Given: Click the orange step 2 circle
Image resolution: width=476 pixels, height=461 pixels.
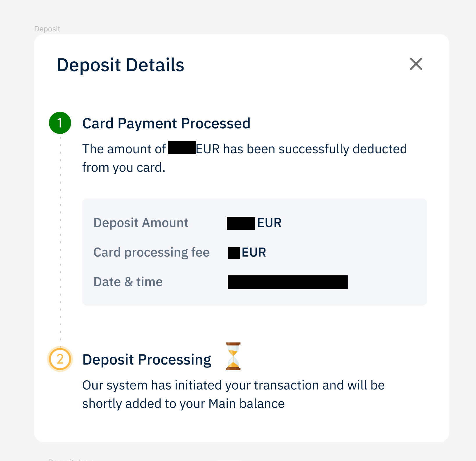Looking at the screenshot, I should (60, 359).
